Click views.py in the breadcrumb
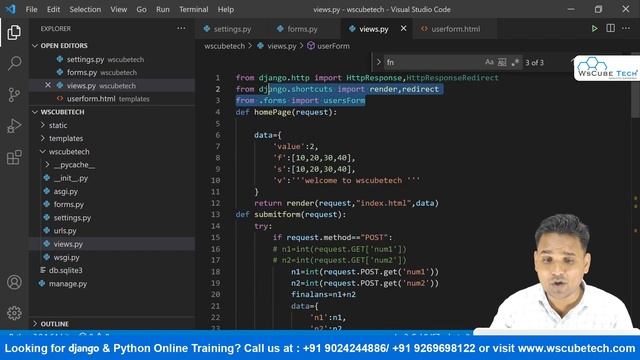Screen dimensions: 640x360 tap(281, 46)
